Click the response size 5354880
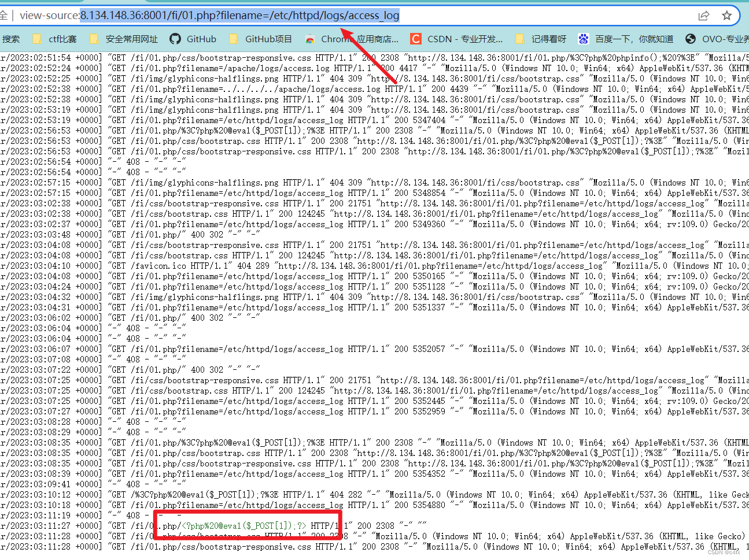 point(429,505)
